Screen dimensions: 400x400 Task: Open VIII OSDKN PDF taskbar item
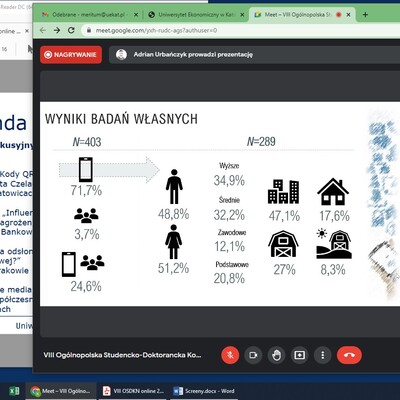pos(133,391)
